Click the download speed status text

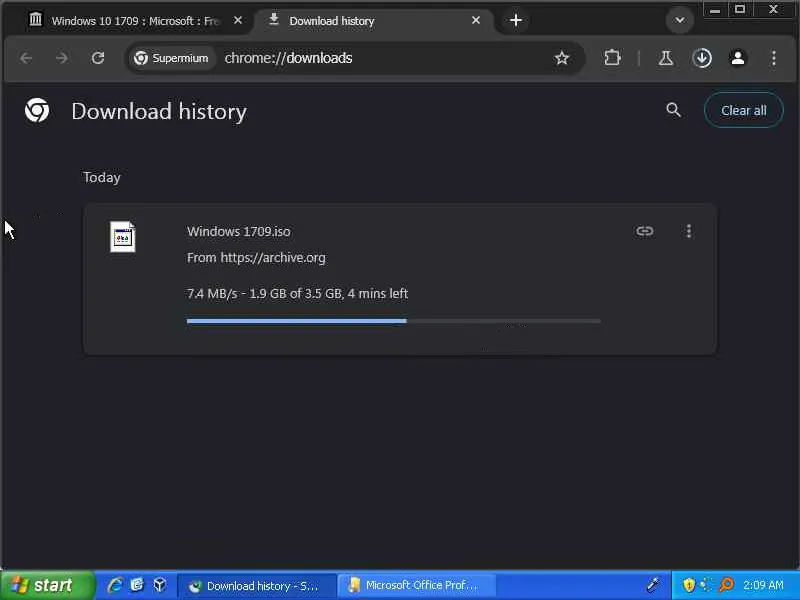(297, 293)
